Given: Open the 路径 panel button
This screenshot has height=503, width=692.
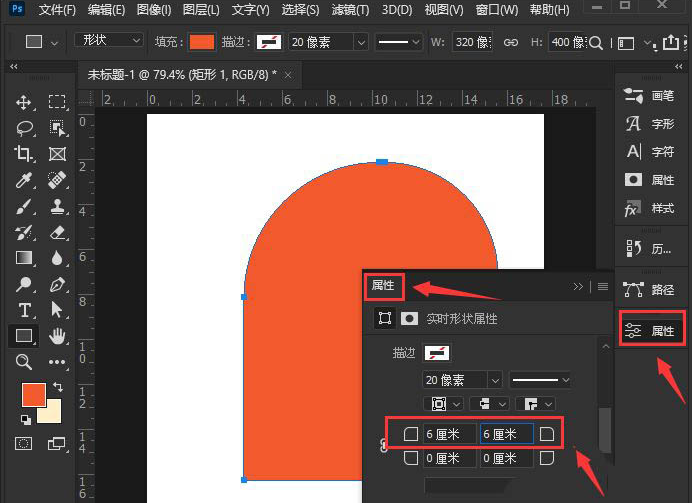Looking at the screenshot, I should tap(650, 290).
